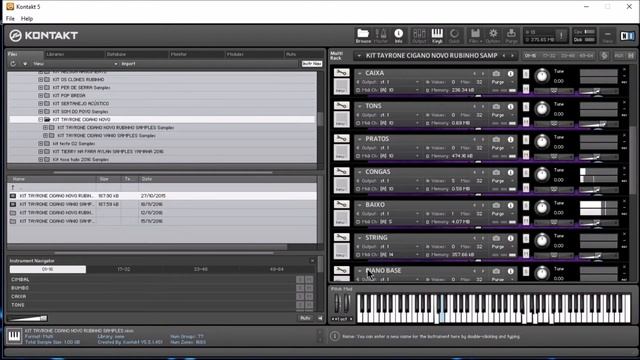Open the File menu
This screenshot has width=640, height=360.
pos(10,18)
